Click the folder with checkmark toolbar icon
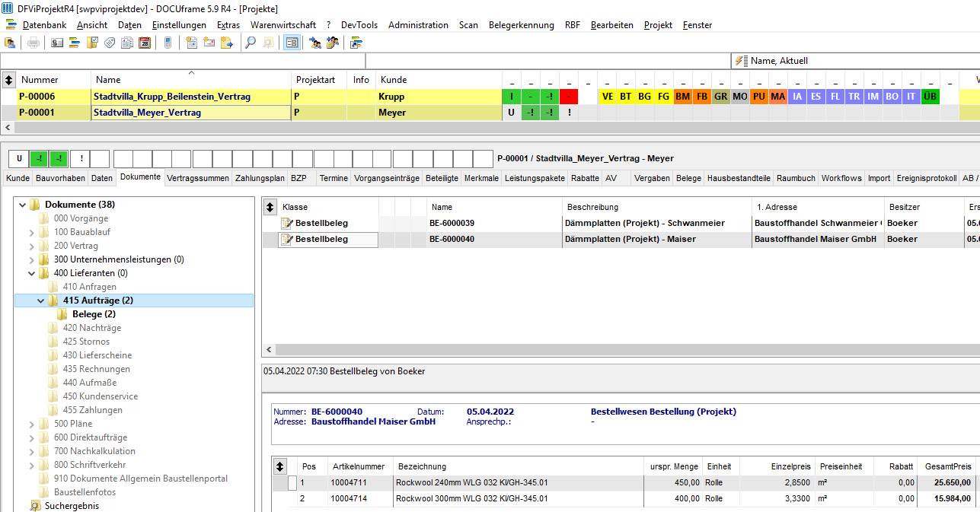 (x=92, y=43)
